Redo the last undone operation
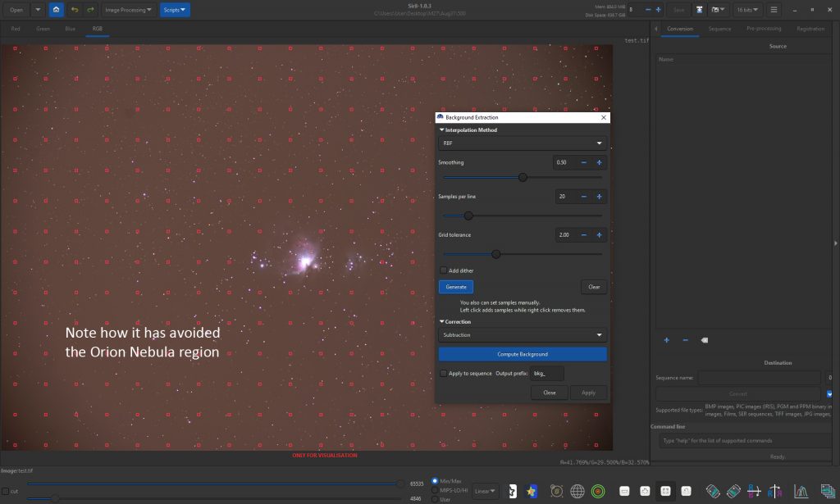The width and height of the screenshot is (840, 504). click(90, 10)
